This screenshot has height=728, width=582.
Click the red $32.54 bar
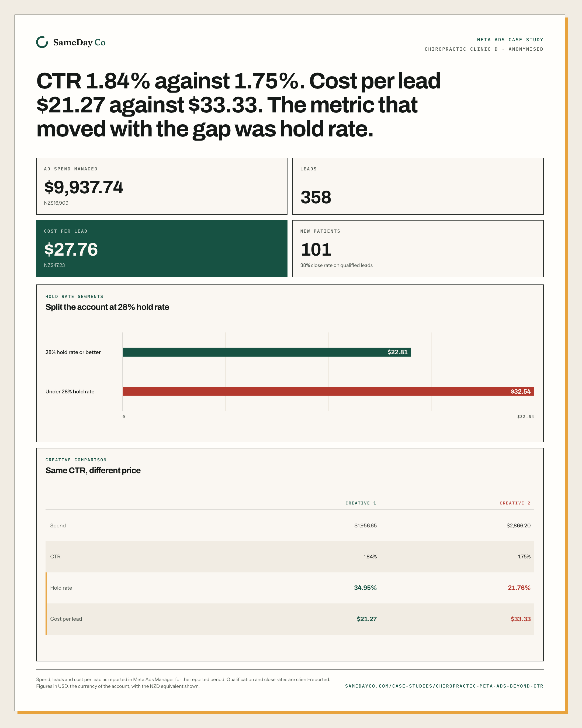click(x=328, y=391)
